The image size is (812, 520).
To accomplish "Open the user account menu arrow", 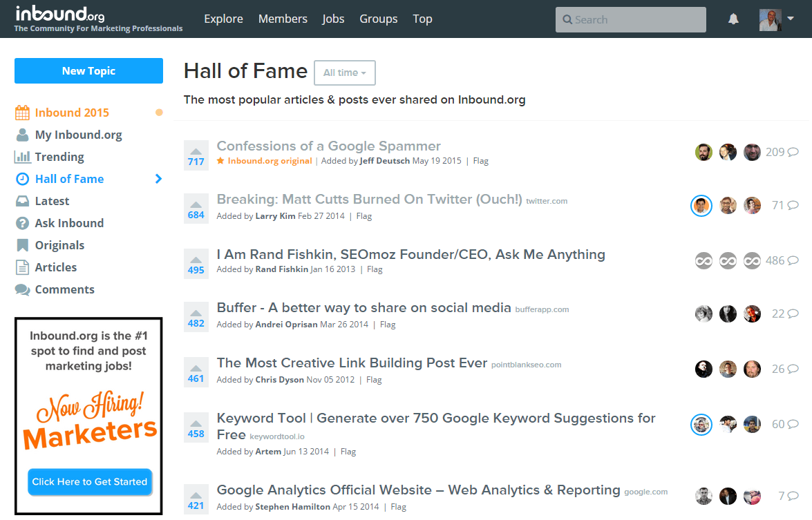I will (x=791, y=18).
